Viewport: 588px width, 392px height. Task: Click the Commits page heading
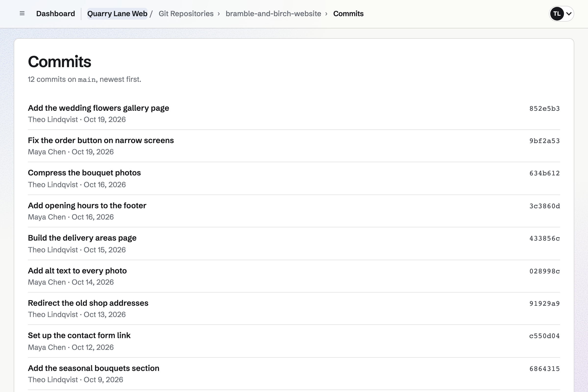click(x=60, y=61)
